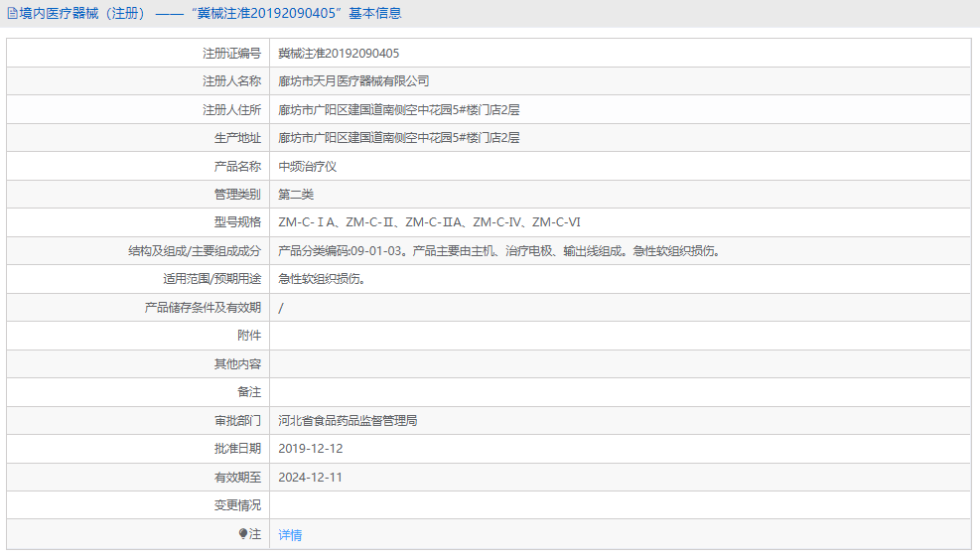Screen dimensions: 980x560
Task: Click the lightbulb icon beside 注
Action: [x=243, y=534]
